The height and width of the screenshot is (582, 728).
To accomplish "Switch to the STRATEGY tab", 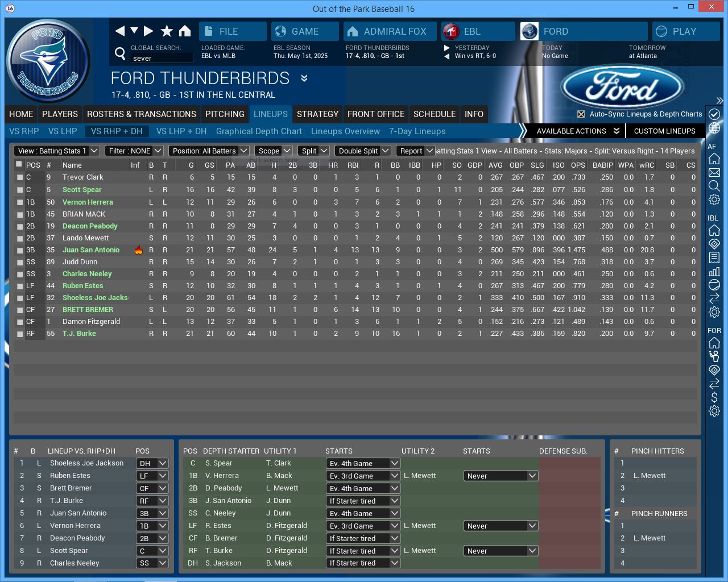I will click(317, 114).
